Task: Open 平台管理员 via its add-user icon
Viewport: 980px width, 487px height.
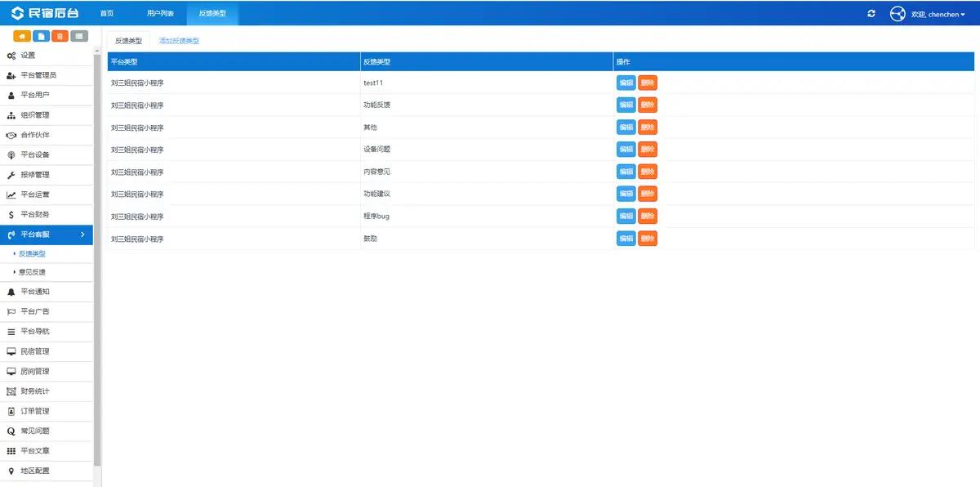Action: click(11, 75)
